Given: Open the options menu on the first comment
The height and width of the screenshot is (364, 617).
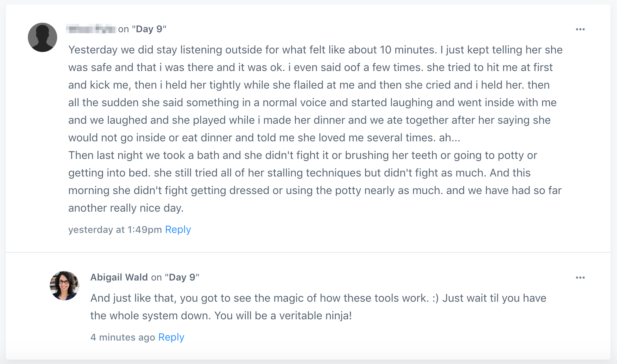Looking at the screenshot, I should pyautogui.click(x=580, y=29).
